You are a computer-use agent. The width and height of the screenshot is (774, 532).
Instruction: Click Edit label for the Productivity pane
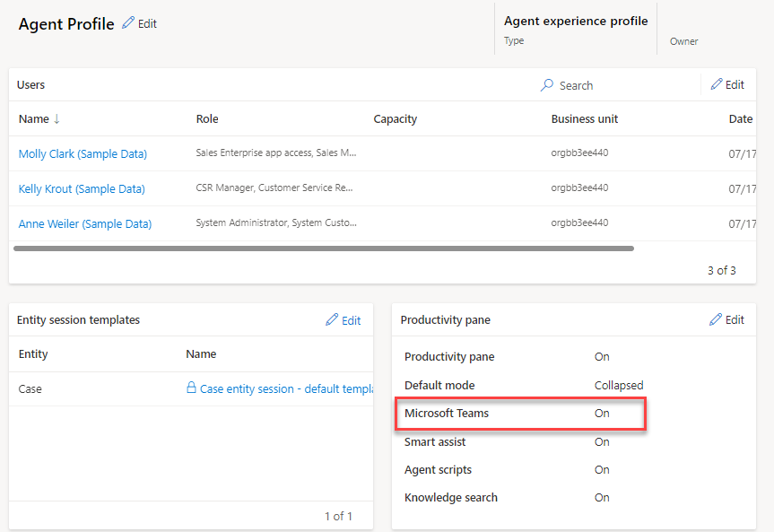tap(735, 320)
